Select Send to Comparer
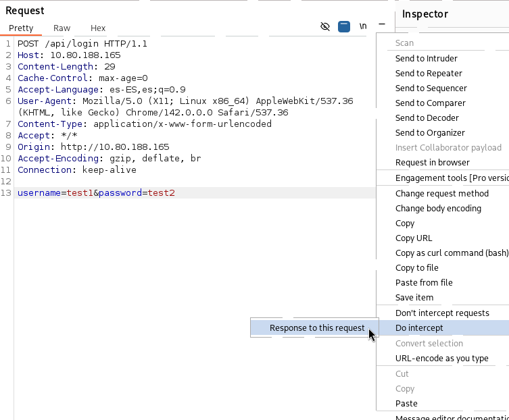 (x=430, y=103)
